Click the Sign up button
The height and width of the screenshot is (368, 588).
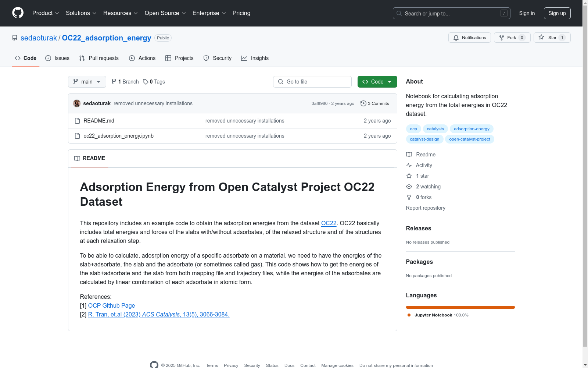557,13
